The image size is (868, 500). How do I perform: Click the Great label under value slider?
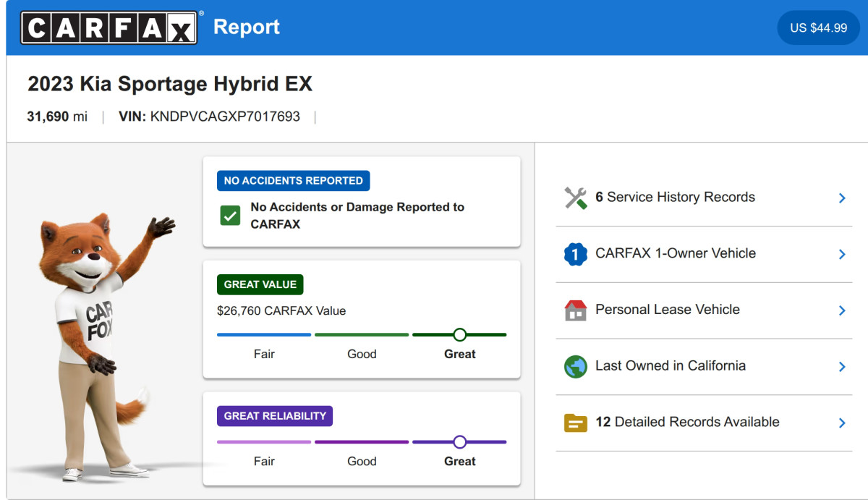coord(460,355)
